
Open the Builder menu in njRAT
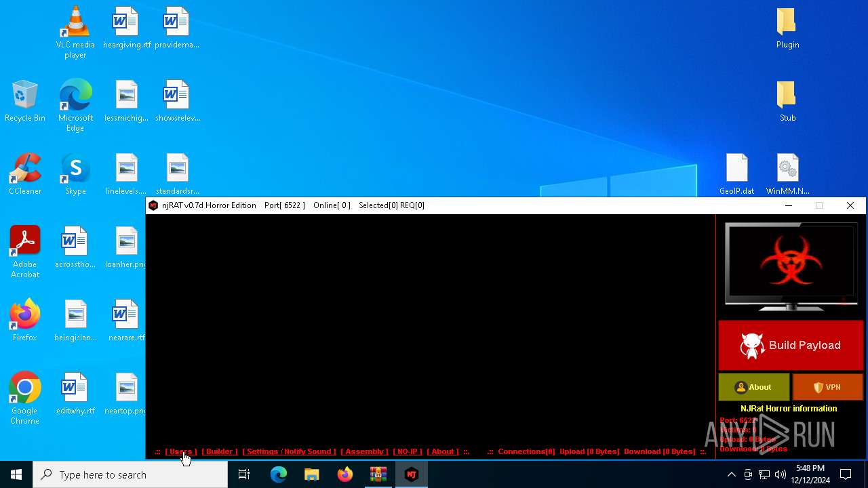pos(220,451)
